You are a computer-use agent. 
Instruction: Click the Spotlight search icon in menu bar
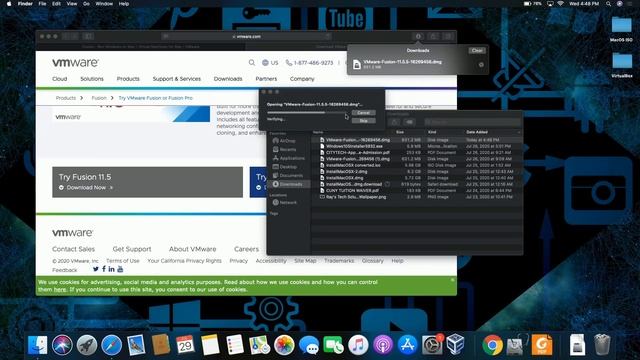(608, 4)
